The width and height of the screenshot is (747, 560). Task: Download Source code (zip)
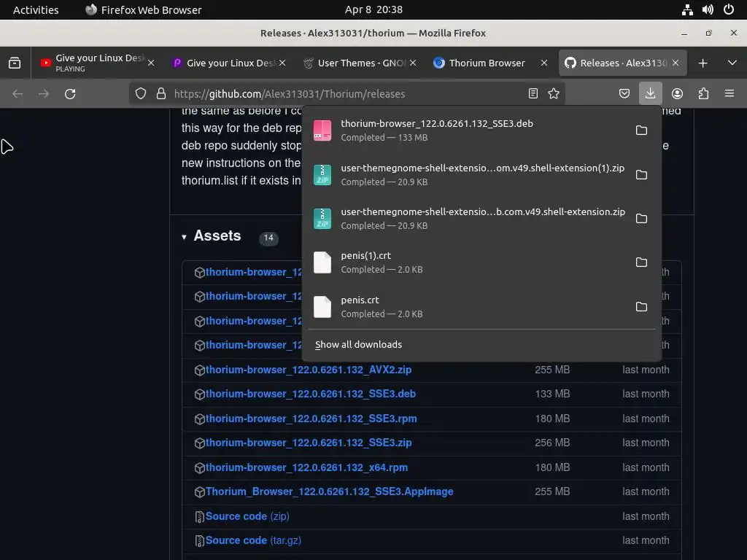point(247,516)
